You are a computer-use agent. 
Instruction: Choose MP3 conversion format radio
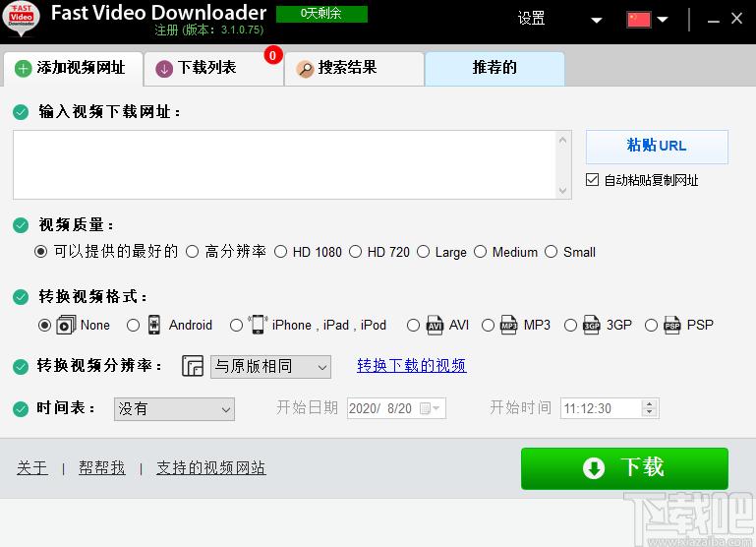(488, 325)
